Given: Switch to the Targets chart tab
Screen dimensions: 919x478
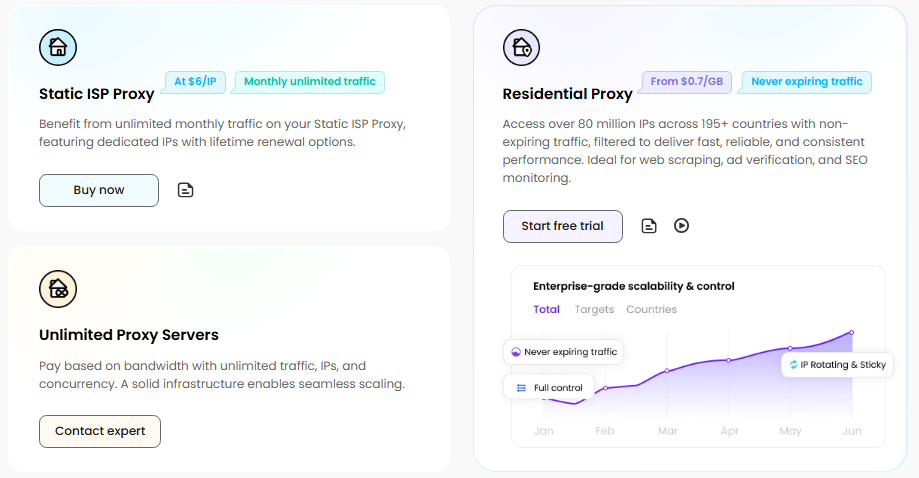Looking at the screenshot, I should pos(594,309).
